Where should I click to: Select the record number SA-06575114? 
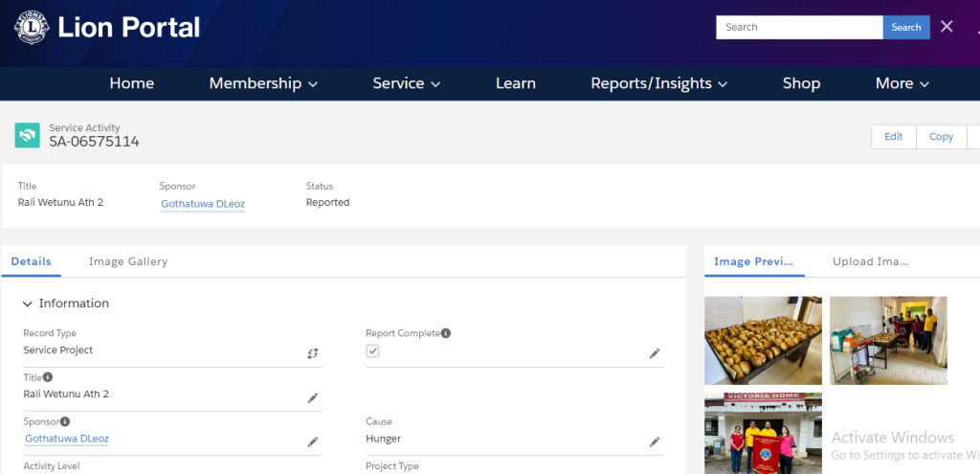coord(95,142)
